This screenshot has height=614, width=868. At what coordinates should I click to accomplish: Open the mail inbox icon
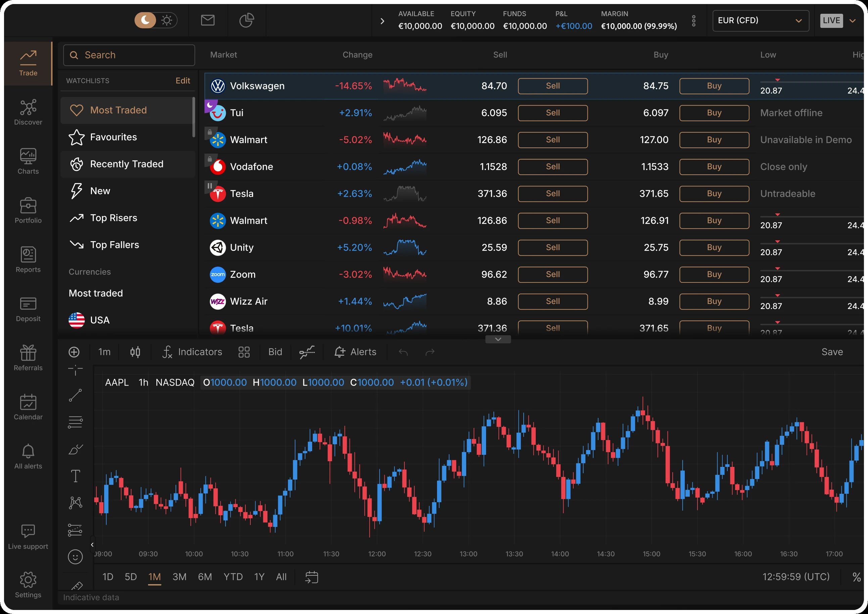207,20
